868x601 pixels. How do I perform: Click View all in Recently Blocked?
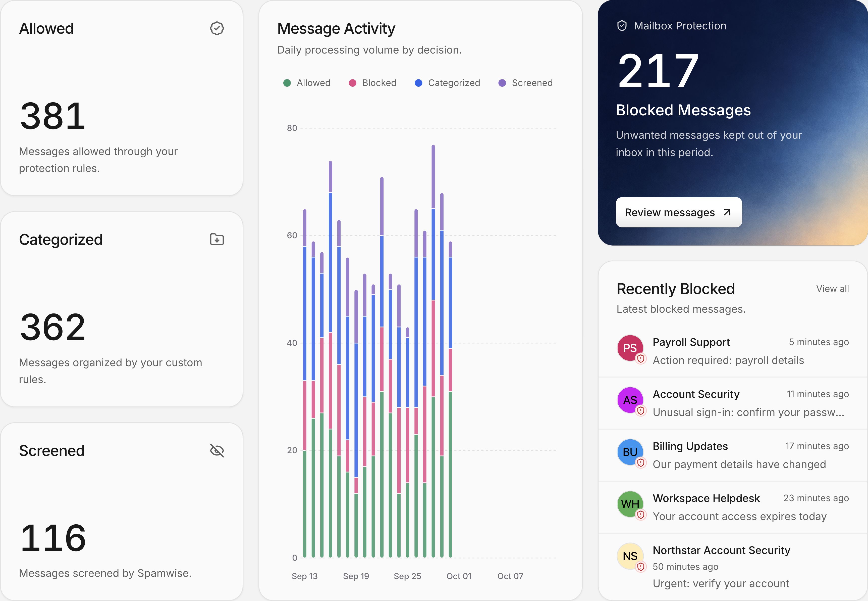[832, 289]
